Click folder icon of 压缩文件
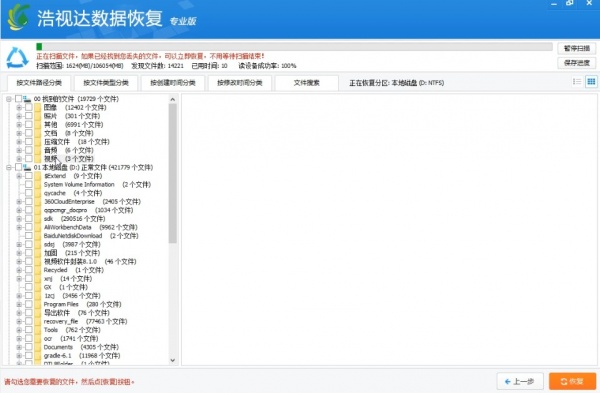Image resolution: width=600 pixels, height=393 pixels. (38, 142)
